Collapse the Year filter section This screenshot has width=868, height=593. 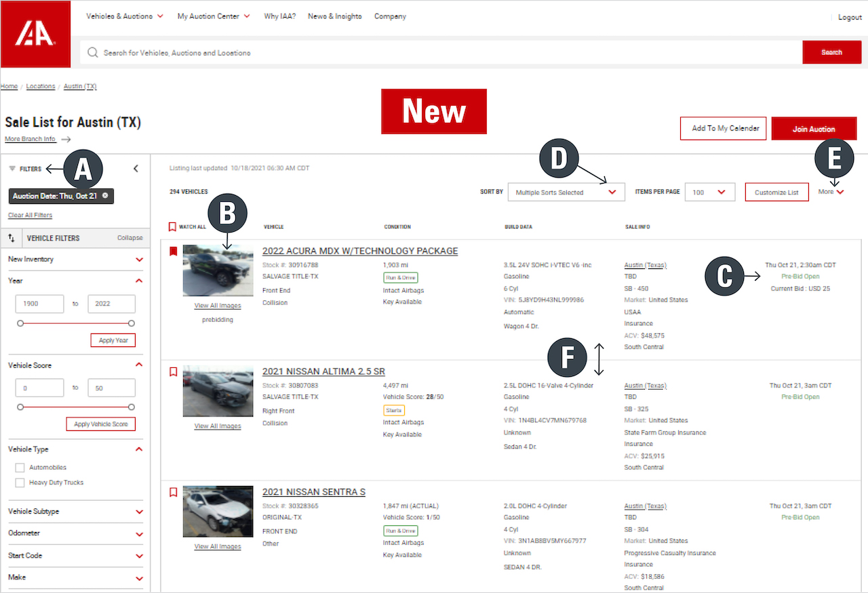click(139, 281)
